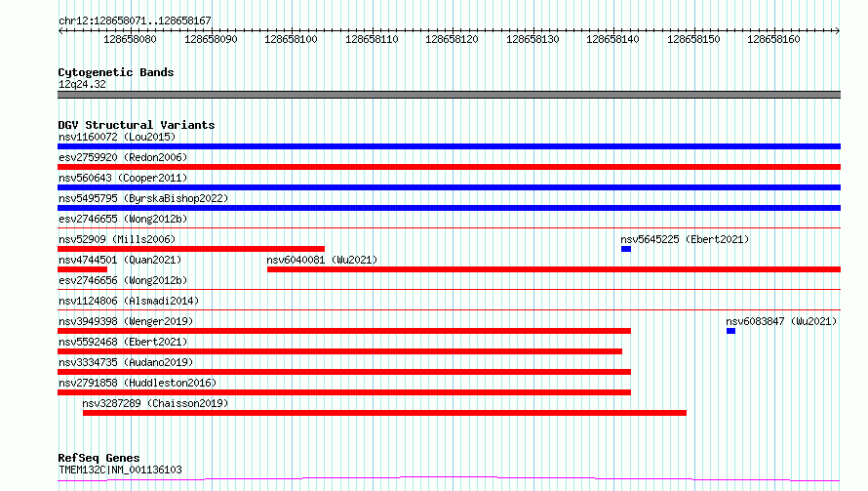868x491 pixels.
Task: Open nsv5645225 (Ebert2021) variant label
Action: tap(685, 239)
